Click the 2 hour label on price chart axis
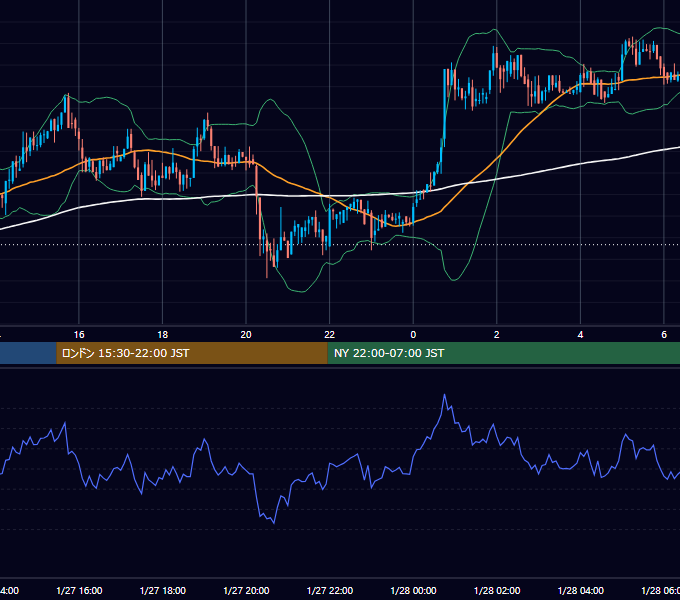 pyautogui.click(x=497, y=335)
